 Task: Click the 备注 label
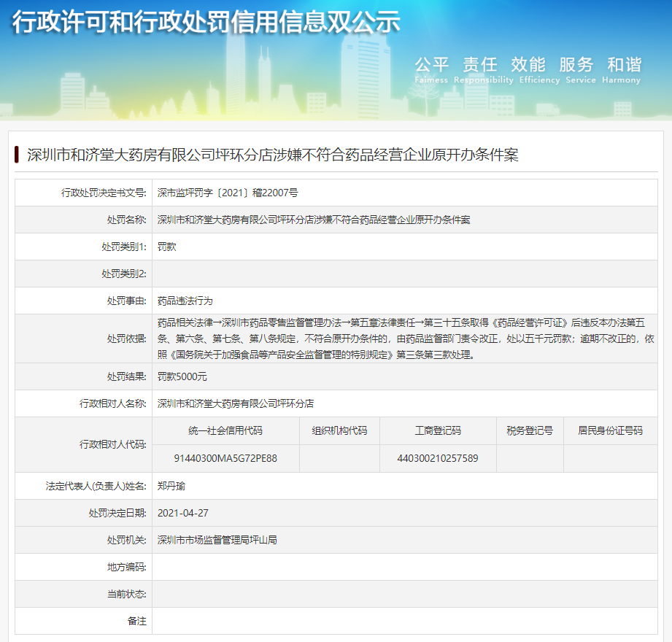point(136,622)
